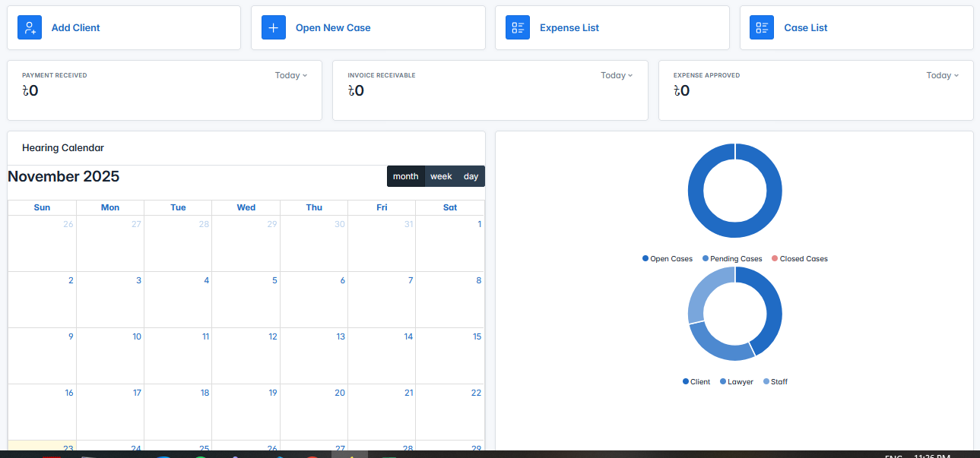Toggle the Staff legend item
This screenshot has width=980, height=458.
coord(775,381)
